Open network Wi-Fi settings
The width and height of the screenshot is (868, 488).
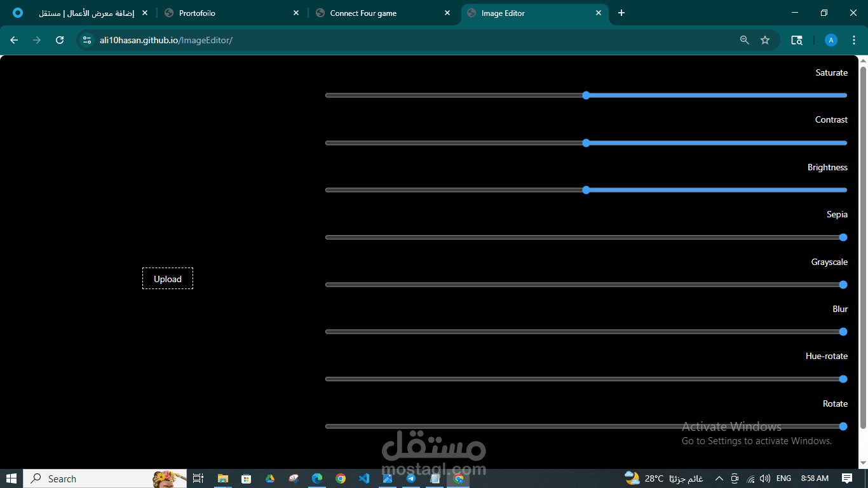click(x=750, y=478)
